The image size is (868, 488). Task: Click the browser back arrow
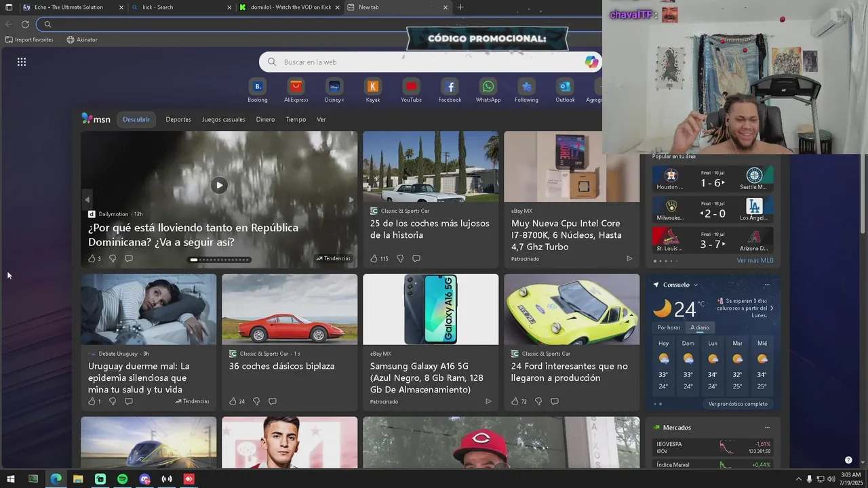tap(9, 24)
